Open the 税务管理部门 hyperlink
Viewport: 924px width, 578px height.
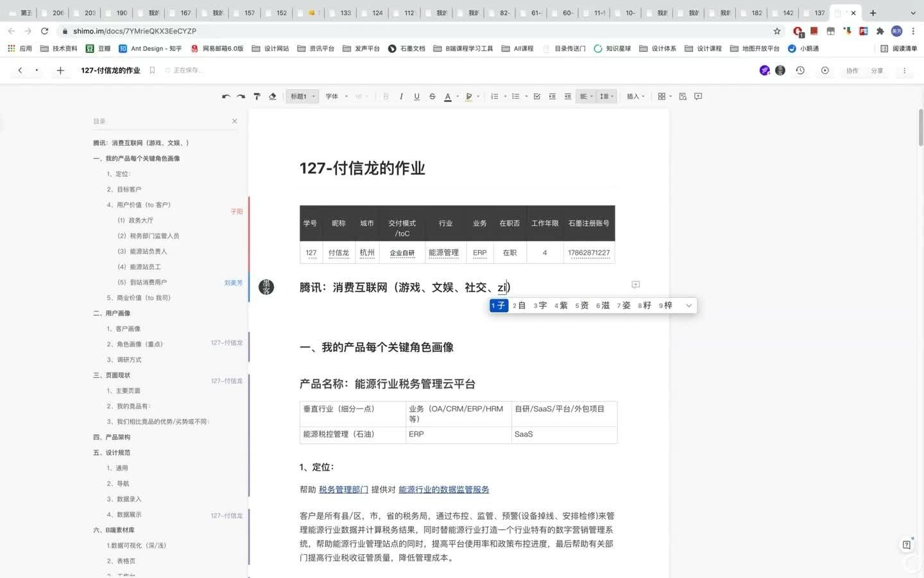(343, 489)
